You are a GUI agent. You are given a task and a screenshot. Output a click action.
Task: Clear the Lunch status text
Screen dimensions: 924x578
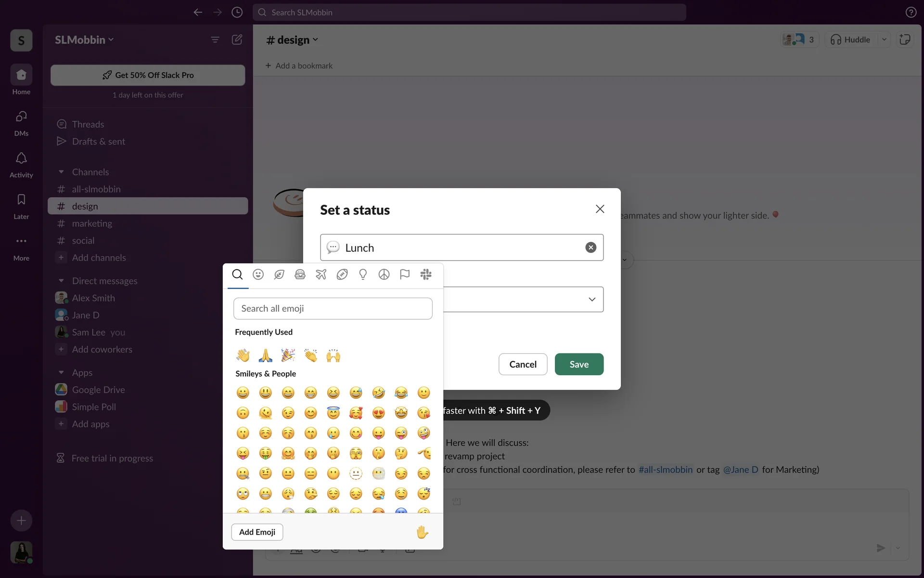[590, 248]
